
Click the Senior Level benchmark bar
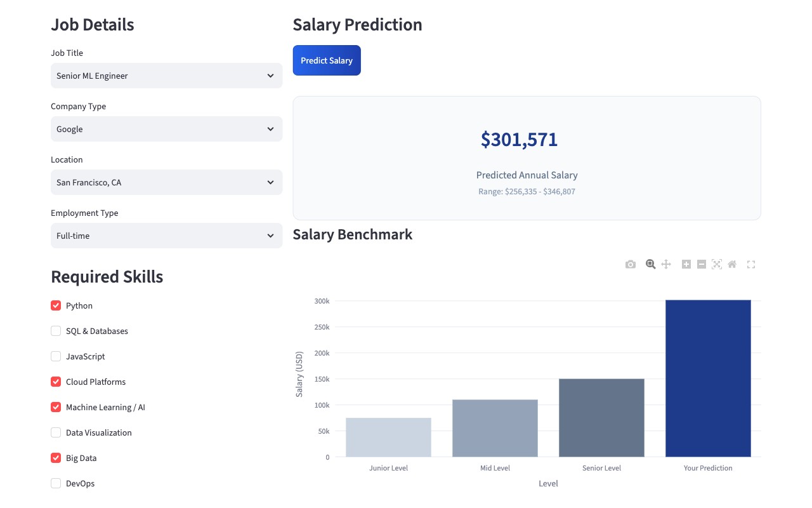pos(601,418)
